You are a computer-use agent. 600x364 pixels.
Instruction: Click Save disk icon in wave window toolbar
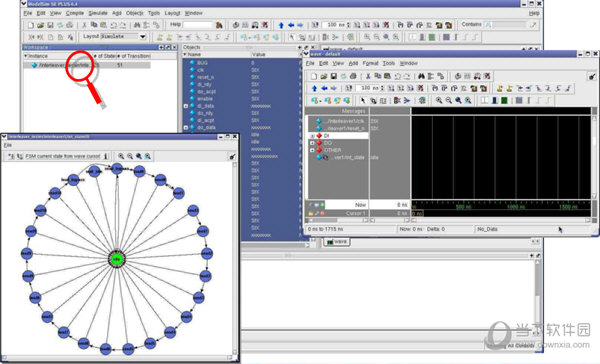pos(333,76)
